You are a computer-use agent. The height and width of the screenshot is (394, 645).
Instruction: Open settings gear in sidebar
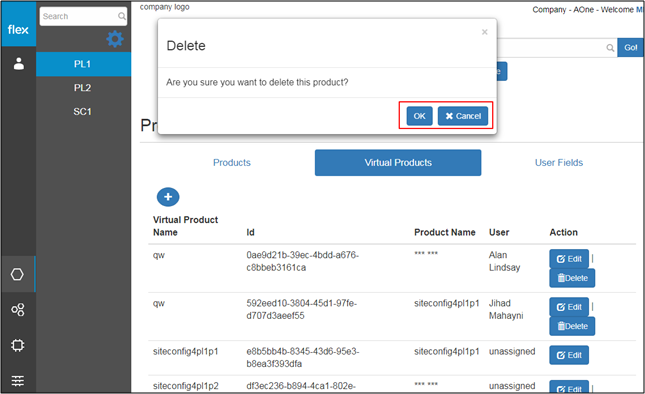coord(115,39)
